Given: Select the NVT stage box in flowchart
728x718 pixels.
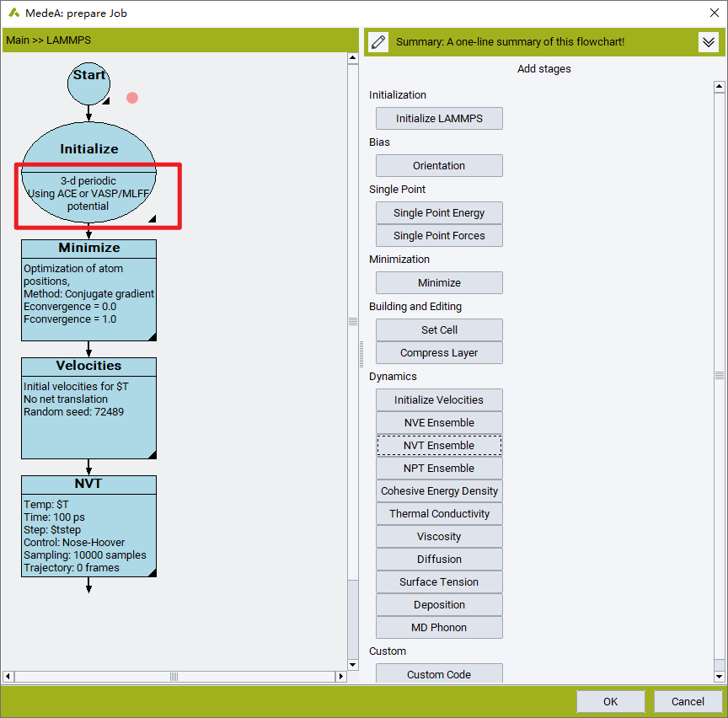Looking at the screenshot, I should click(x=88, y=526).
